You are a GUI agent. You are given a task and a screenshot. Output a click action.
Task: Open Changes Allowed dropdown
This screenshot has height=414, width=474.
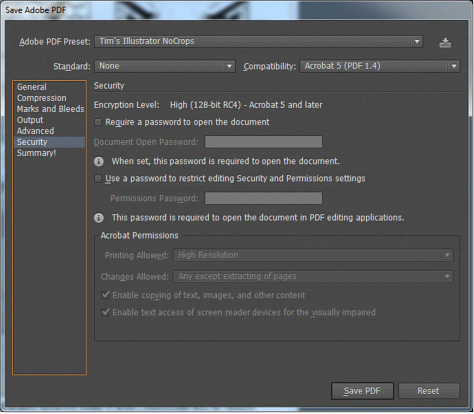point(313,276)
